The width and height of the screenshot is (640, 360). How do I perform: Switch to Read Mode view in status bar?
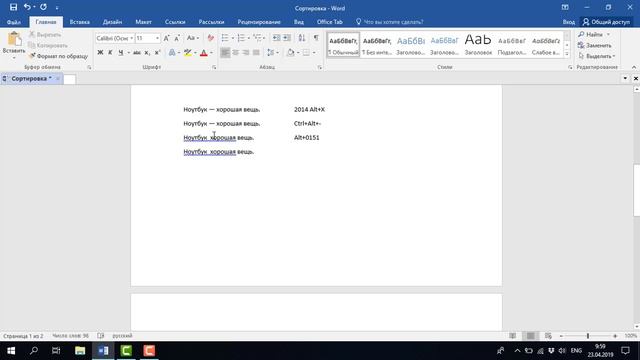(512, 336)
